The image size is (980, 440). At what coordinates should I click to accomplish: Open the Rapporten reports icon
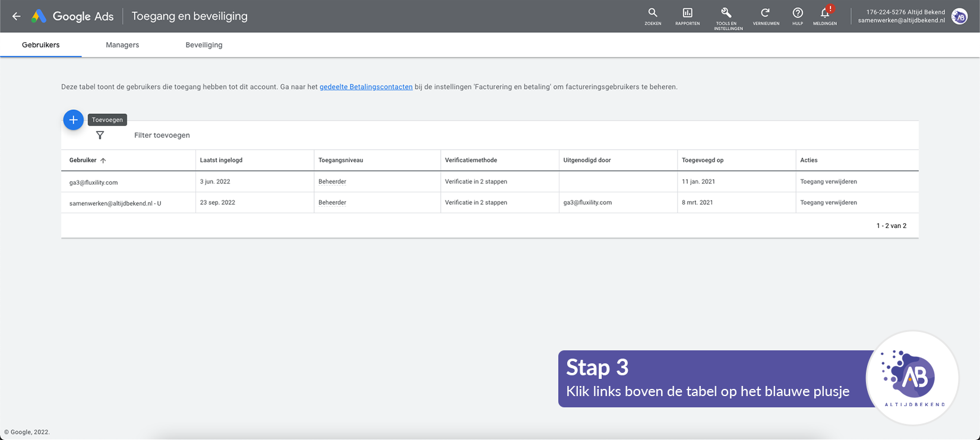687,15
